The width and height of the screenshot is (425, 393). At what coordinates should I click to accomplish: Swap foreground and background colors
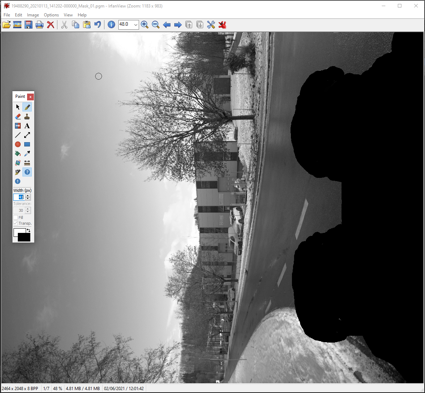coord(29,230)
